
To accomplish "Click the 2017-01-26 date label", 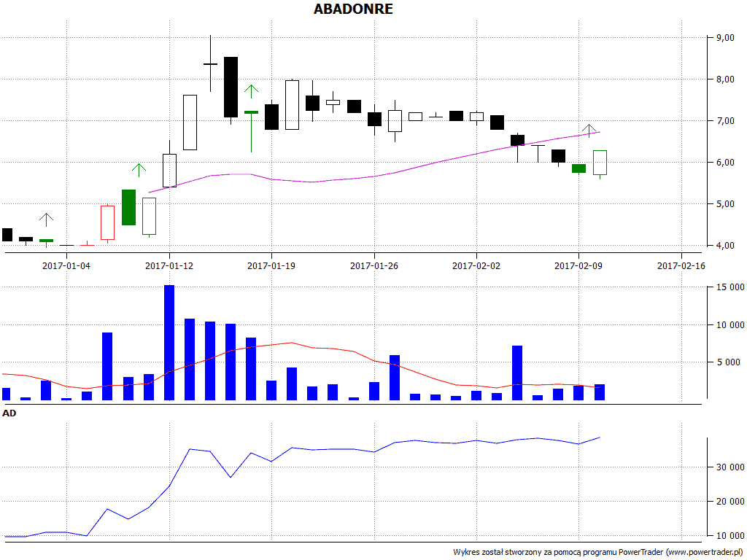I will [x=374, y=266].
